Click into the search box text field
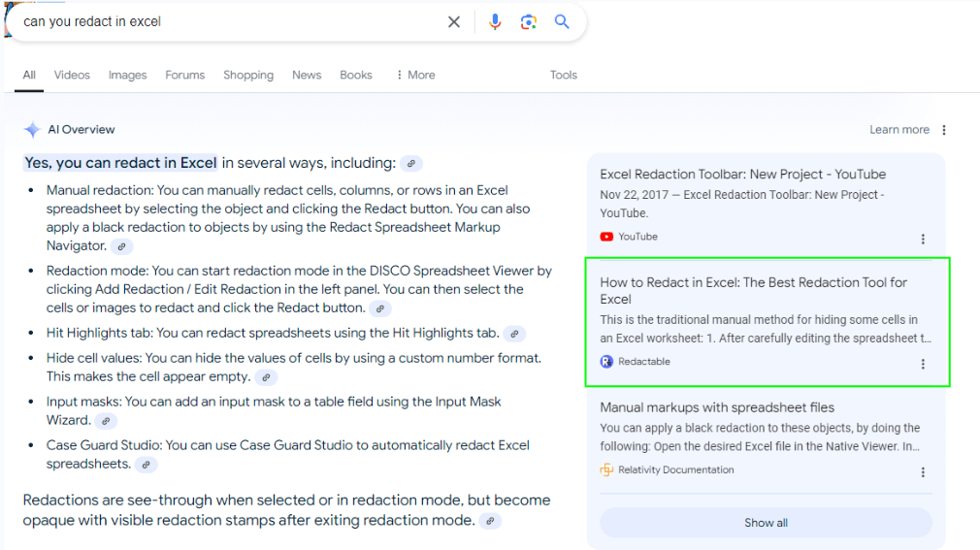The image size is (980, 550). (x=231, y=22)
